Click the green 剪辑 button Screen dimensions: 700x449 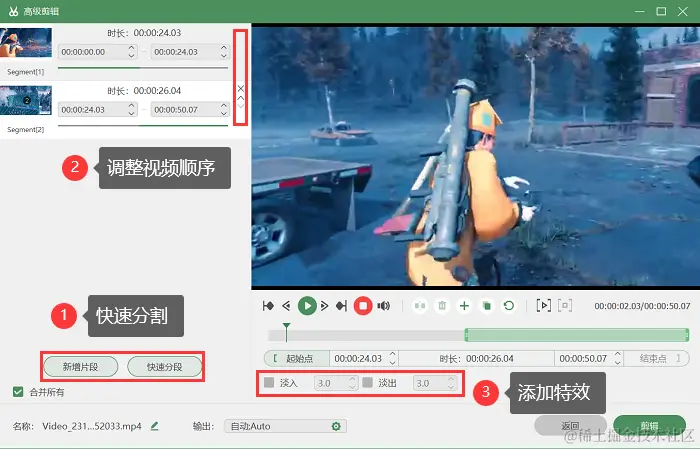click(650, 426)
